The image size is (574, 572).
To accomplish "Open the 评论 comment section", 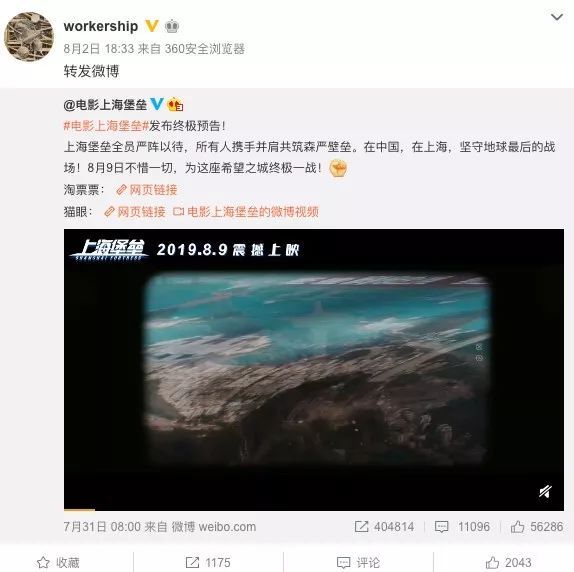I will click(x=358, y=562).
